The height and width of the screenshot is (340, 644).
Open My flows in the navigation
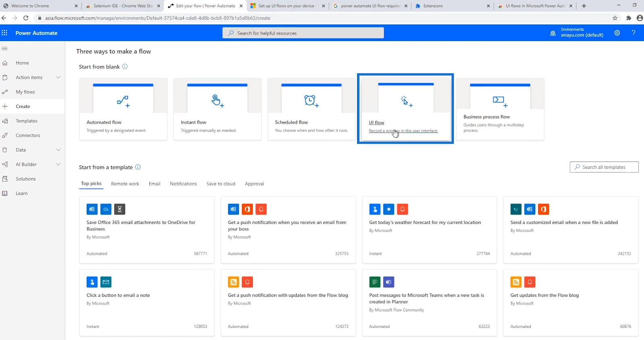tap(25, 92)
